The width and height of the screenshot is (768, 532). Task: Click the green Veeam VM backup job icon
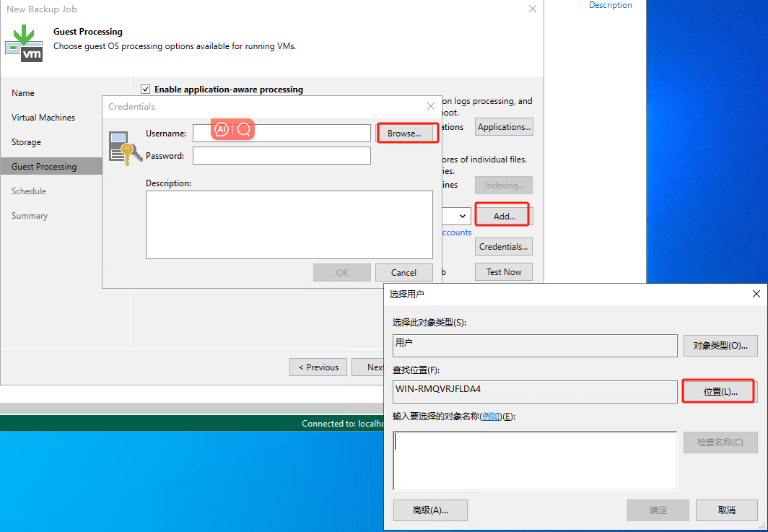pos(24,42)
